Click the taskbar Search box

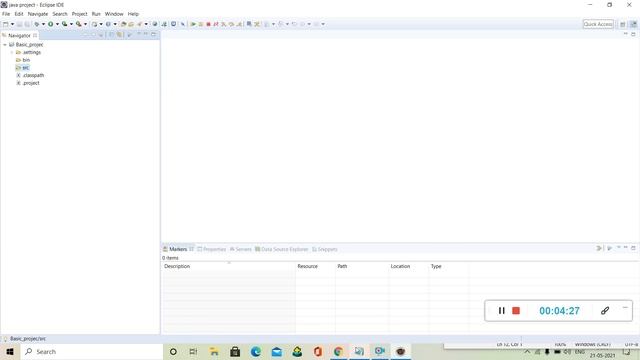click(x=91, y=351)
